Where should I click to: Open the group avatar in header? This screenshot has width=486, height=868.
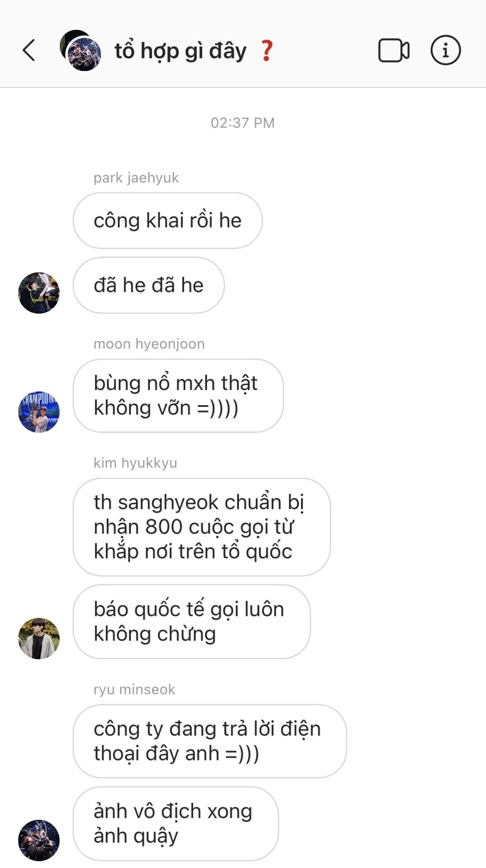click(81, 50)
